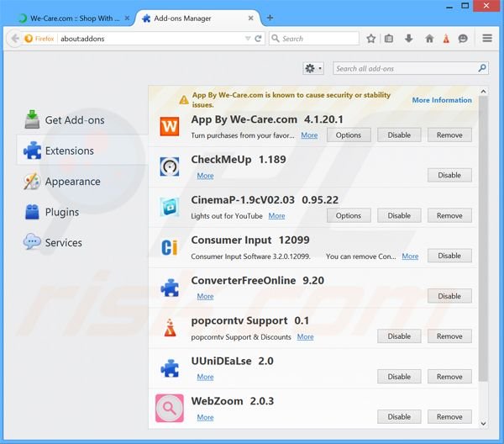Click More Information about the warning
Viewport: 504px width, 444px height.
(442, 100)
